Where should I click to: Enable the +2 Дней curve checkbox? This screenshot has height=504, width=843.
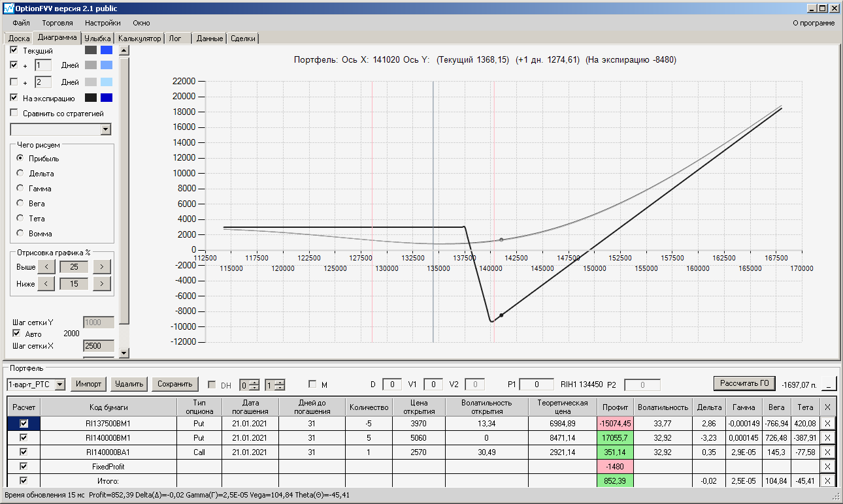pos(14,82)
